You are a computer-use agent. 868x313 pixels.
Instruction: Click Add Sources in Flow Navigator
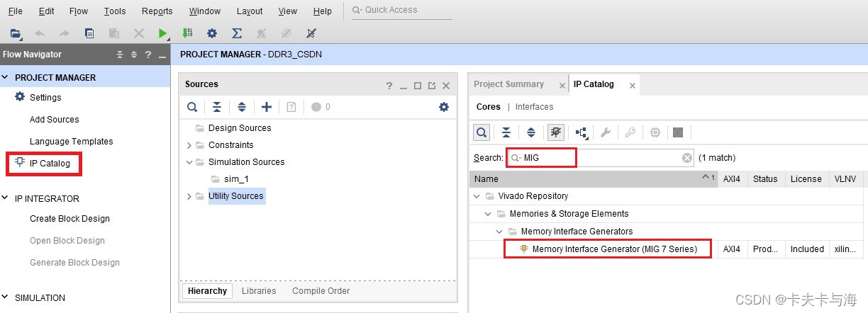click(54, 120)
